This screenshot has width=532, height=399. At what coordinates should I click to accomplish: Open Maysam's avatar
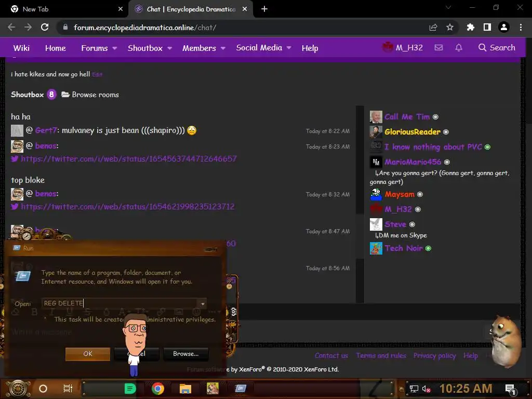pos(376,194)
